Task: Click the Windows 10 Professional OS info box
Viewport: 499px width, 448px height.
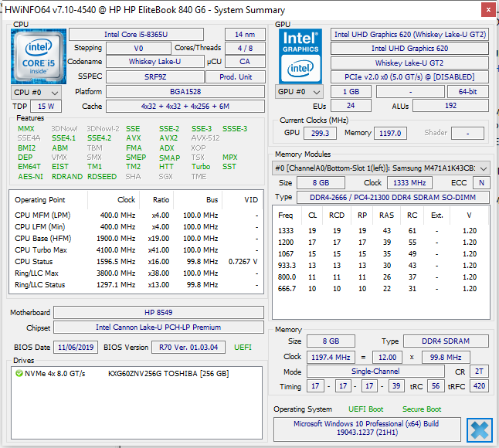Action: [x=368, y=431]
